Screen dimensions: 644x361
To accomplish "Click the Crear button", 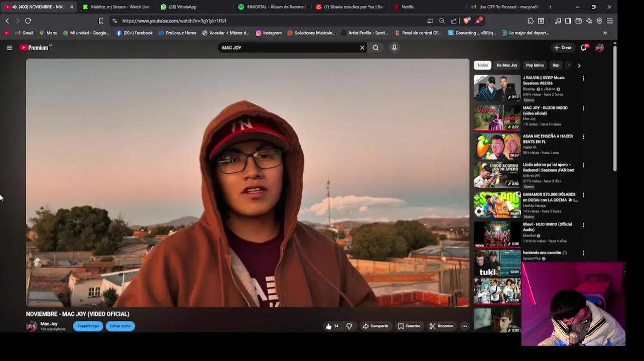I will 563,48.
